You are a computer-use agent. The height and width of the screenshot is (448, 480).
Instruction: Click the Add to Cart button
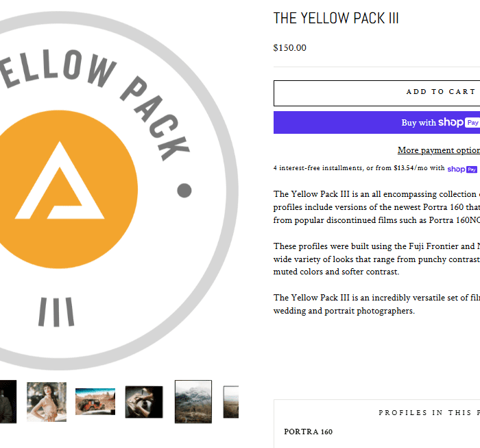point(376,92)
